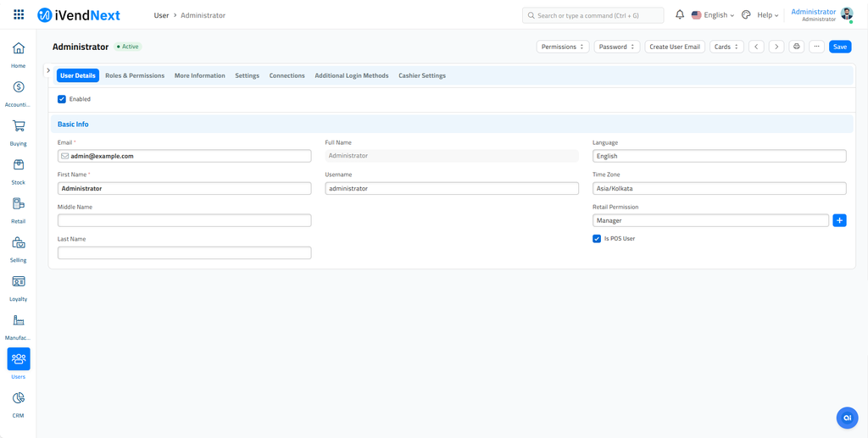
Task: Open Manufacturing module in sidebar
Action: coord(19,327)
